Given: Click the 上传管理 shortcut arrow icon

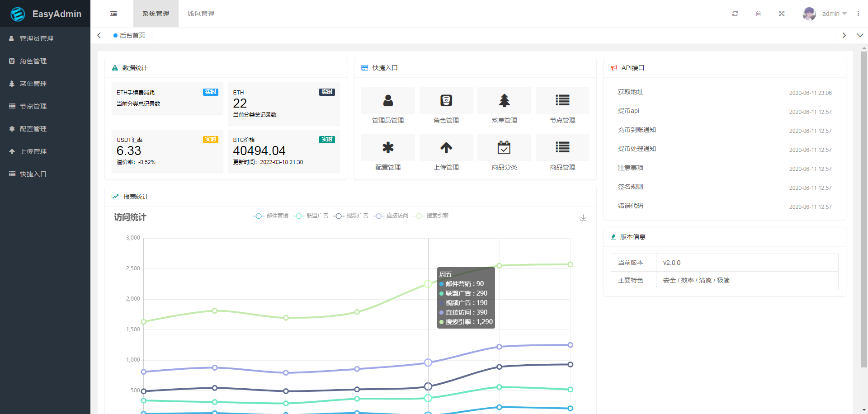Looking at the screenshot, I should click(x=446, y=147).
